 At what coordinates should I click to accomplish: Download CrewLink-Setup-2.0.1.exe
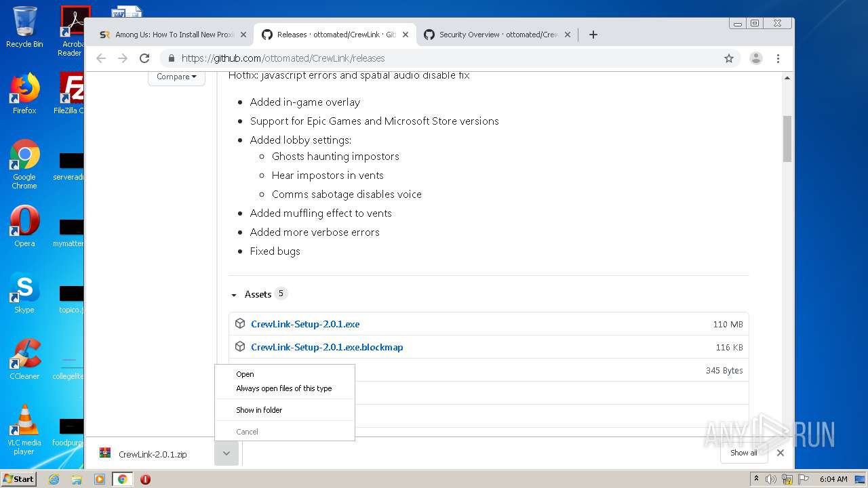click(x=305, y=324)
